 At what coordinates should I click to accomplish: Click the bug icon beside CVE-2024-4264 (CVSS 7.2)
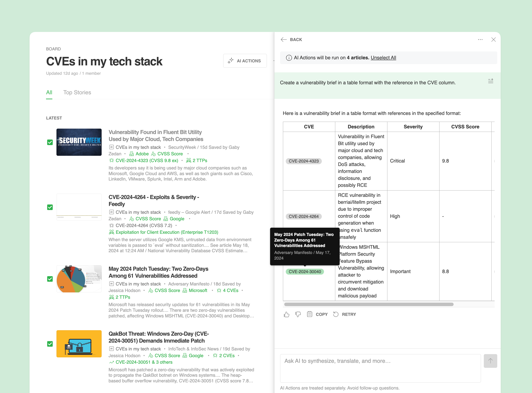(x=111, y=226)
